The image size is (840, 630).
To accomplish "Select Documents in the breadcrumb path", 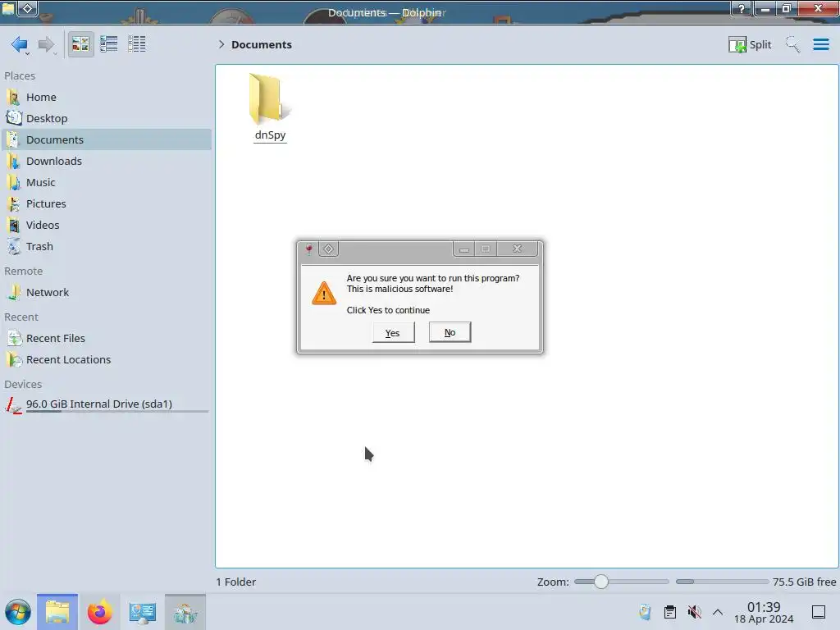I will [262, 44].
